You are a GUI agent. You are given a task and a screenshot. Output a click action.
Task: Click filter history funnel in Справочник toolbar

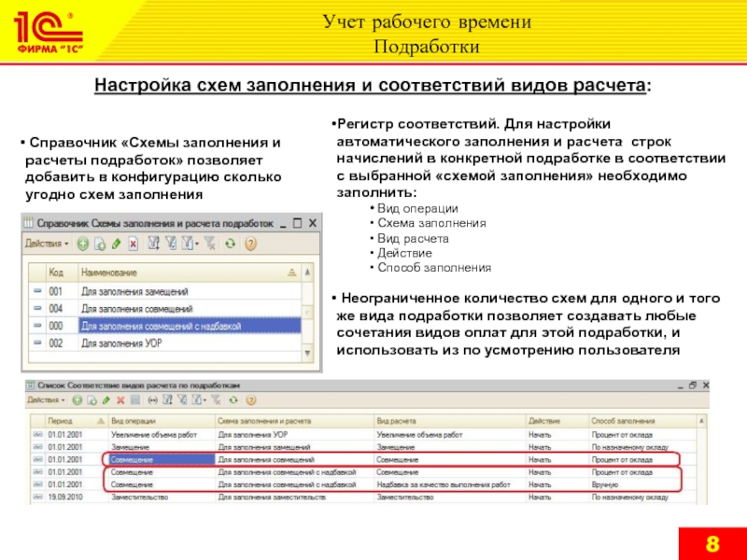[x=188, y=244]
